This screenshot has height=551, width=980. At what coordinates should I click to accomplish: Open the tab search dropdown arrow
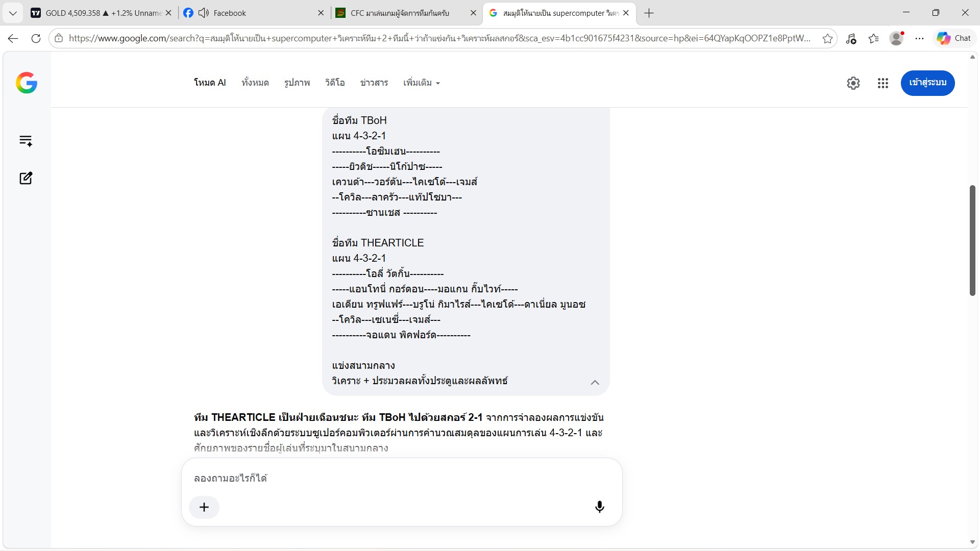(x=13, y=13)
